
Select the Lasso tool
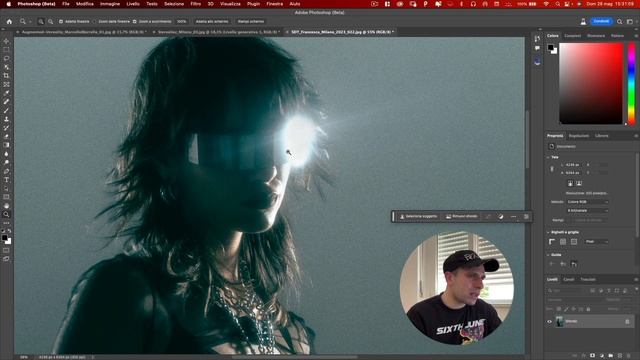coord(6,58)
